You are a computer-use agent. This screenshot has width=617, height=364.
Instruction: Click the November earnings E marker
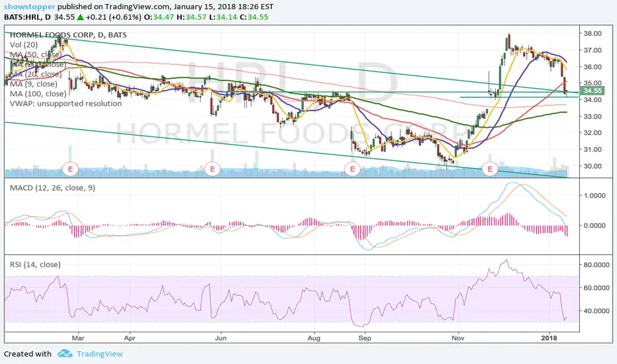click(490, 169)
